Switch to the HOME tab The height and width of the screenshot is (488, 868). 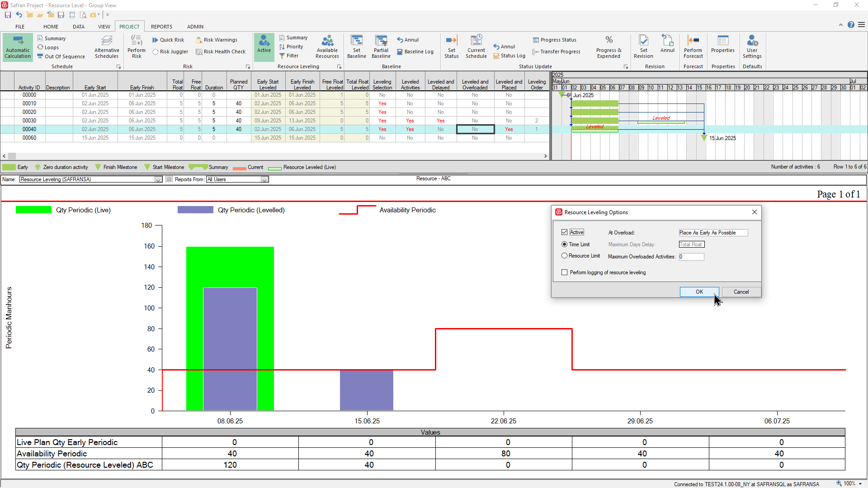click(51, 27)
